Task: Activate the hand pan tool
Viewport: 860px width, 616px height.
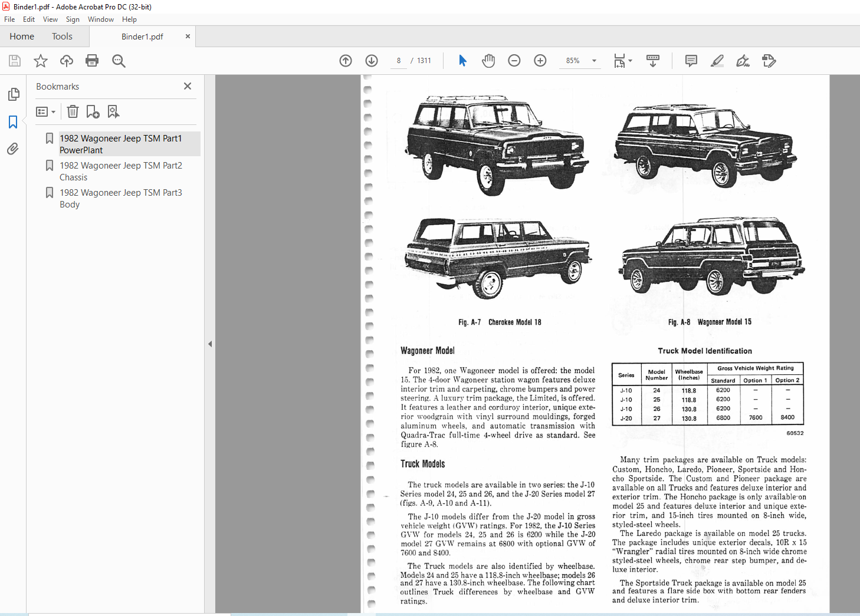Action: coord(488,61)
